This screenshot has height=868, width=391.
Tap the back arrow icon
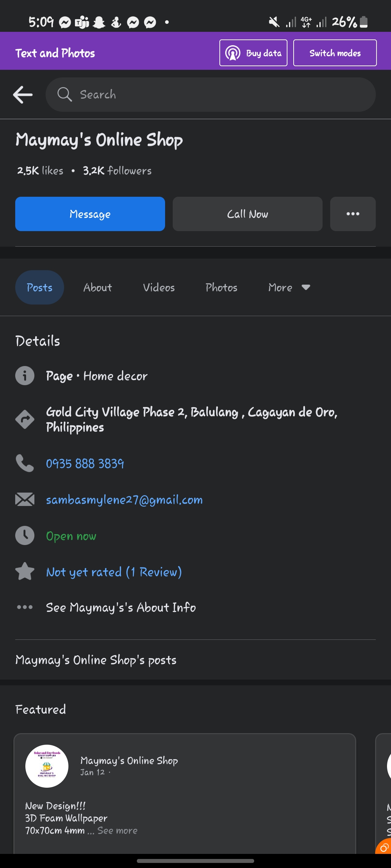tap(23, 95)
